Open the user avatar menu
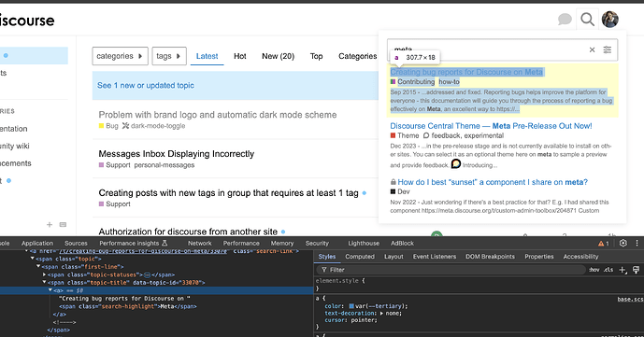644x337 pixels. coord(610,20)
